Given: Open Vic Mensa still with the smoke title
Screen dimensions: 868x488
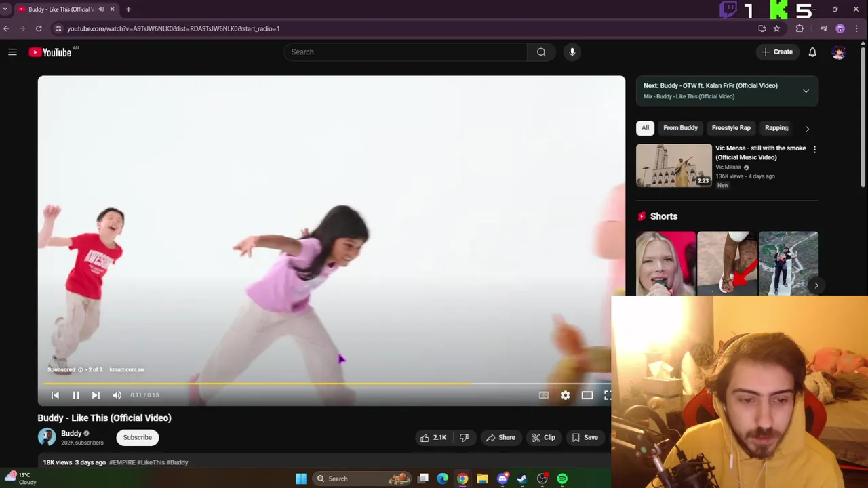Looking at the screenshot, I should coord(761,152).
